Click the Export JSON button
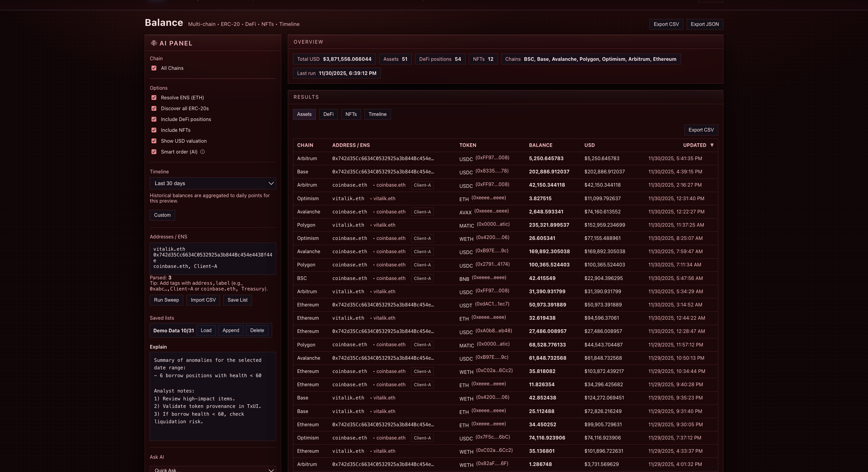 (x=704, y=24)
